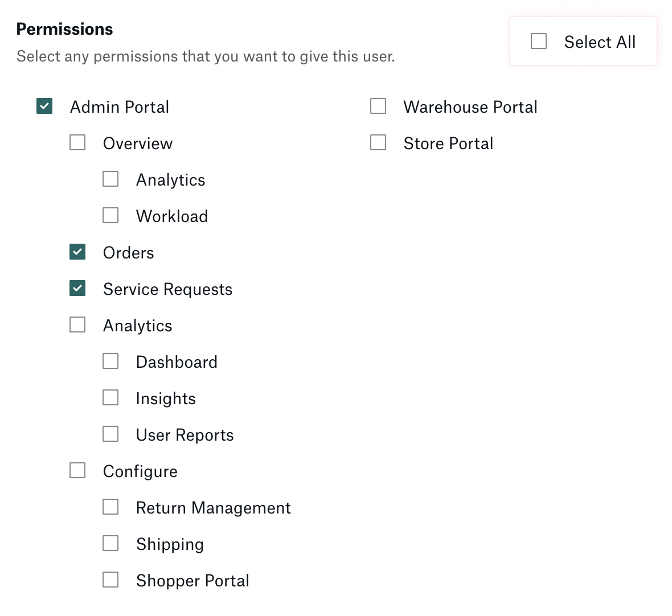672x616 pixels.
Task: Enable the Insights permission
Action: (110, 397)
